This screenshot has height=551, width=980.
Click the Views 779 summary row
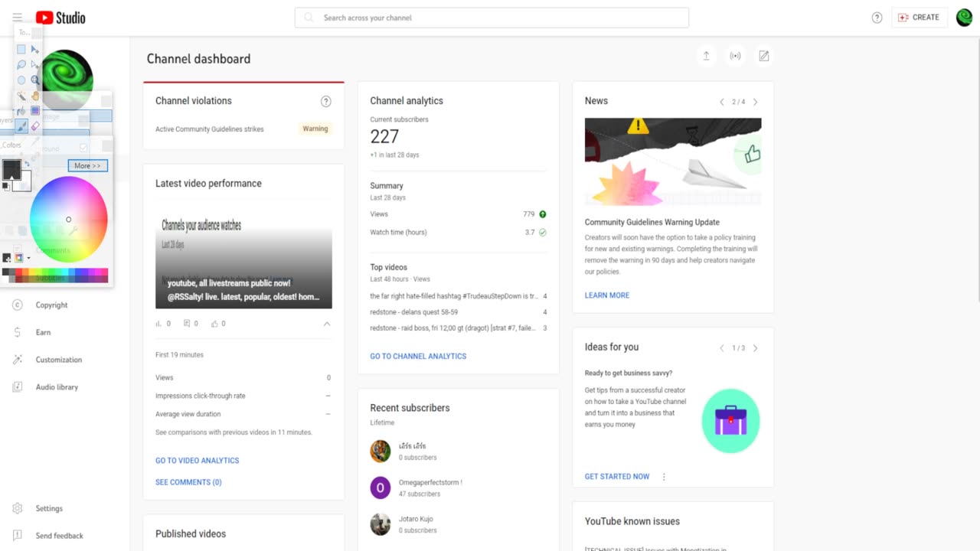(x=459, y=214)
